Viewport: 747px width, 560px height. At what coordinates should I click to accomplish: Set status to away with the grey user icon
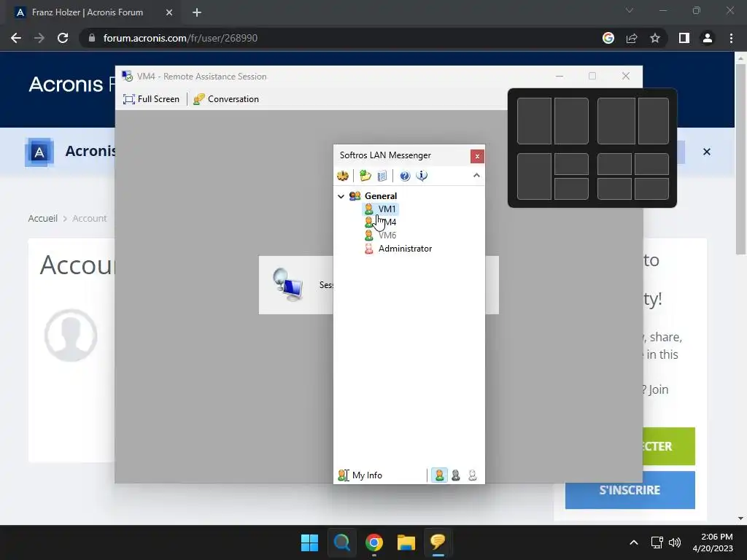[456, 475]
